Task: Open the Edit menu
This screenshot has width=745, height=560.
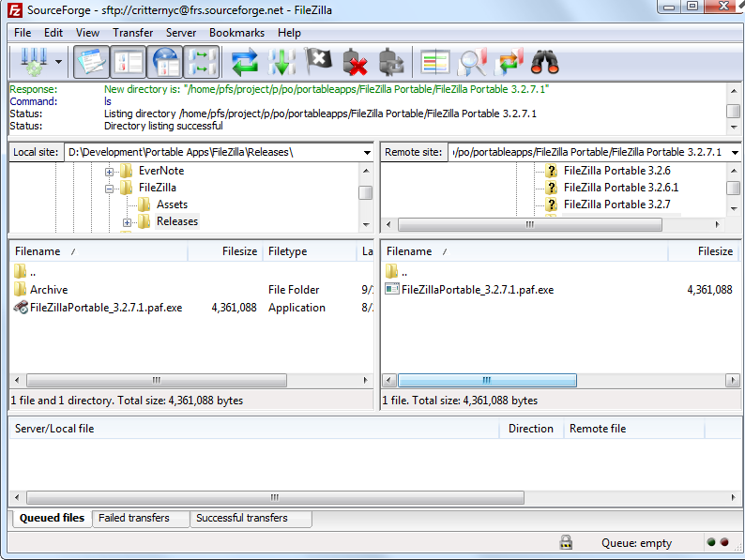Action: 53,33
